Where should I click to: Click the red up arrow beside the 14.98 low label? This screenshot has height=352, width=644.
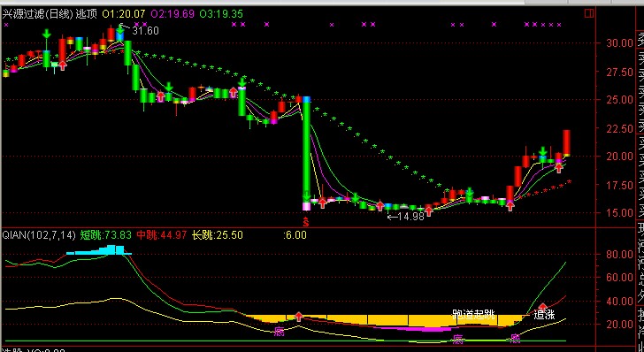click(x=429, y=210)
